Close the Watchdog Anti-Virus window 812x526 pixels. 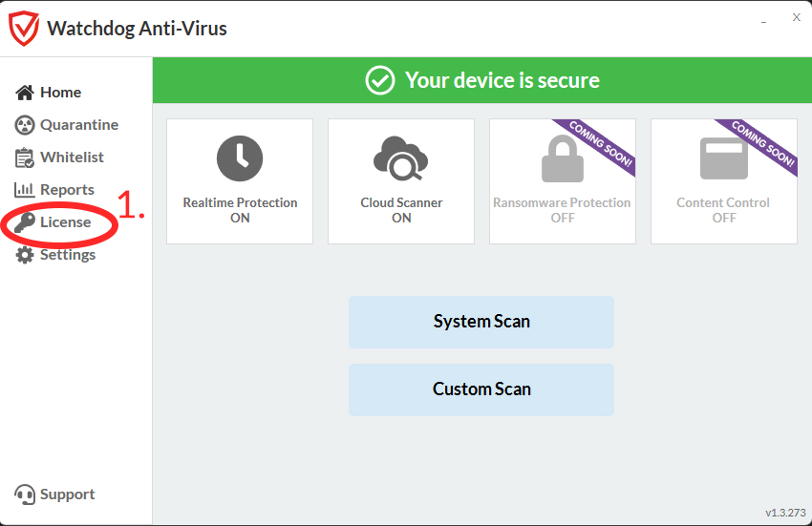tap(797, 17)
